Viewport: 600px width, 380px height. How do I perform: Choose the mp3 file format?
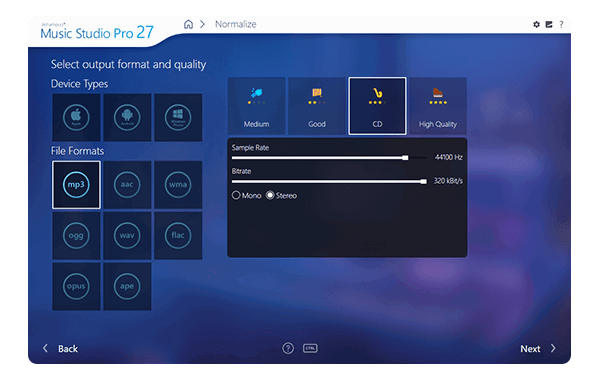tap(76, 184)
